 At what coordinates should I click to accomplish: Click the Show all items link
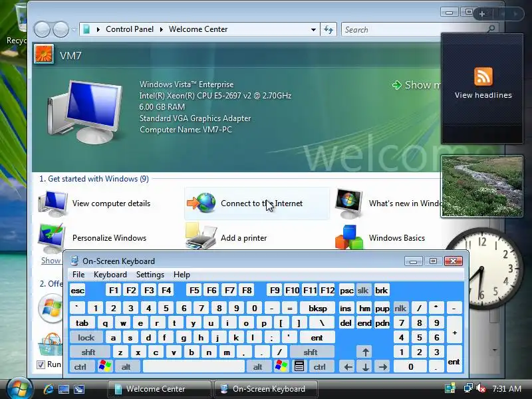click(x=51, y=261)
